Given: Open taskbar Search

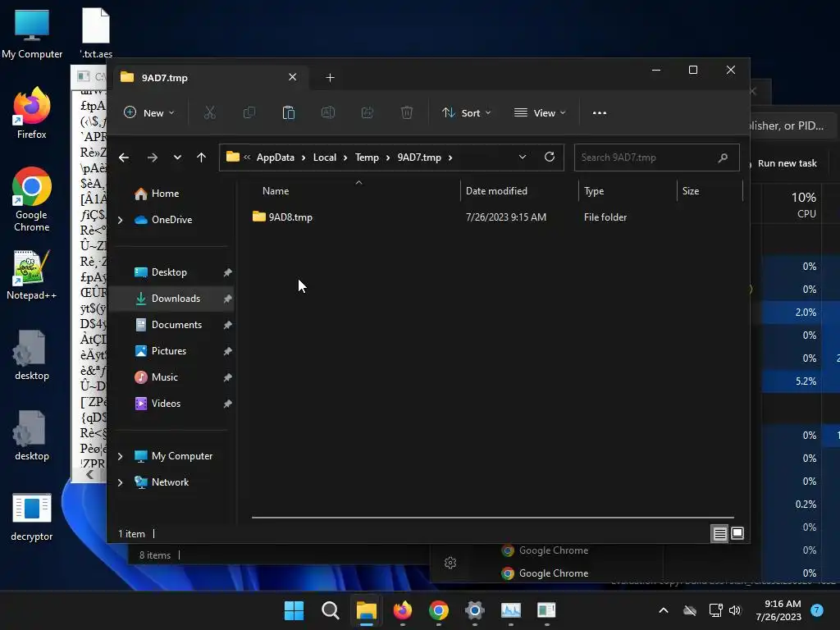Looking at the screenshot, I should click(330, 610).
